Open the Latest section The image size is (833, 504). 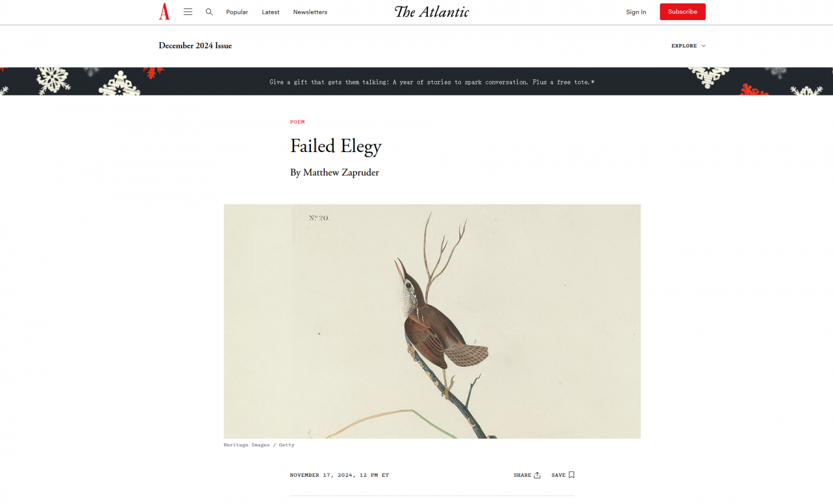(x=270, y=12)
